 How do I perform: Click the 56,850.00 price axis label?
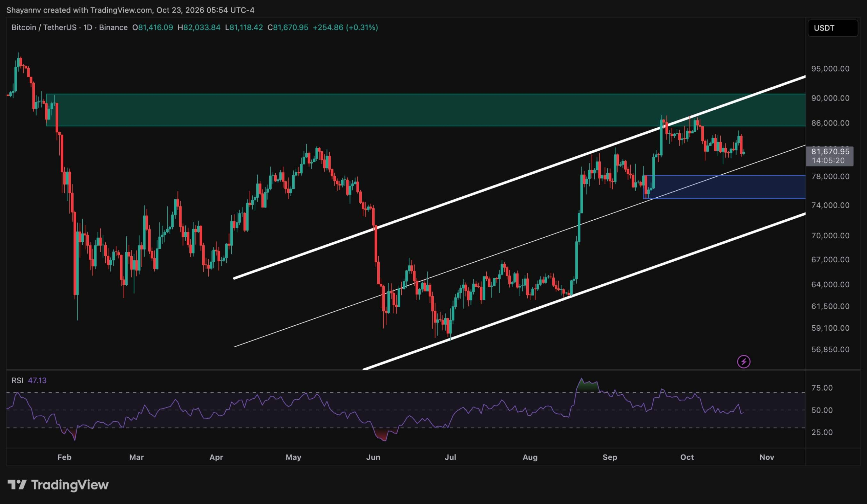coord(830,349)
